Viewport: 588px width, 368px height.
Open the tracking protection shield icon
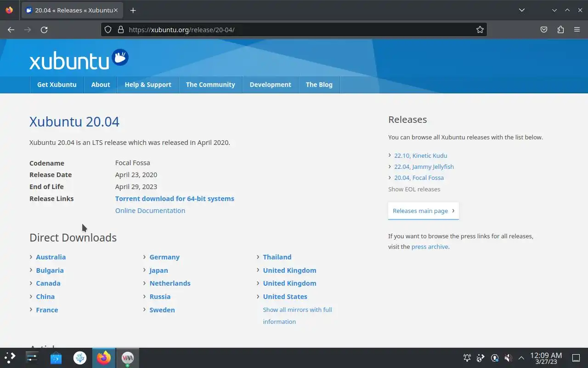(x=108, y=29)
